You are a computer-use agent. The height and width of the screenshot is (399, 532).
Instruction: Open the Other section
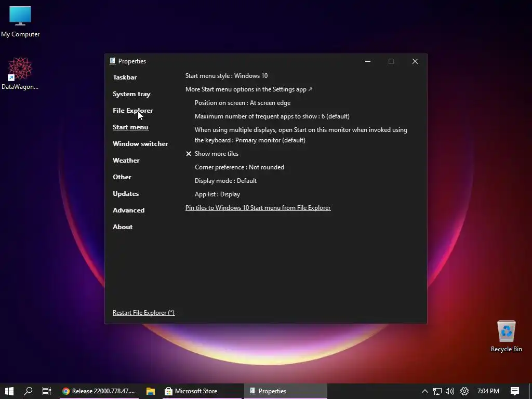point(122,177)
